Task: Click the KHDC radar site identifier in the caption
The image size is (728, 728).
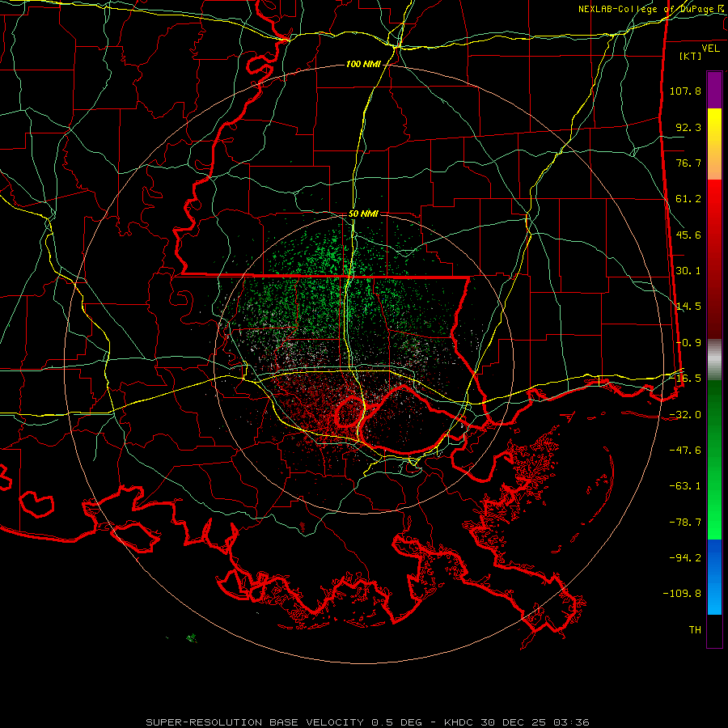Action: coord(458,722)
